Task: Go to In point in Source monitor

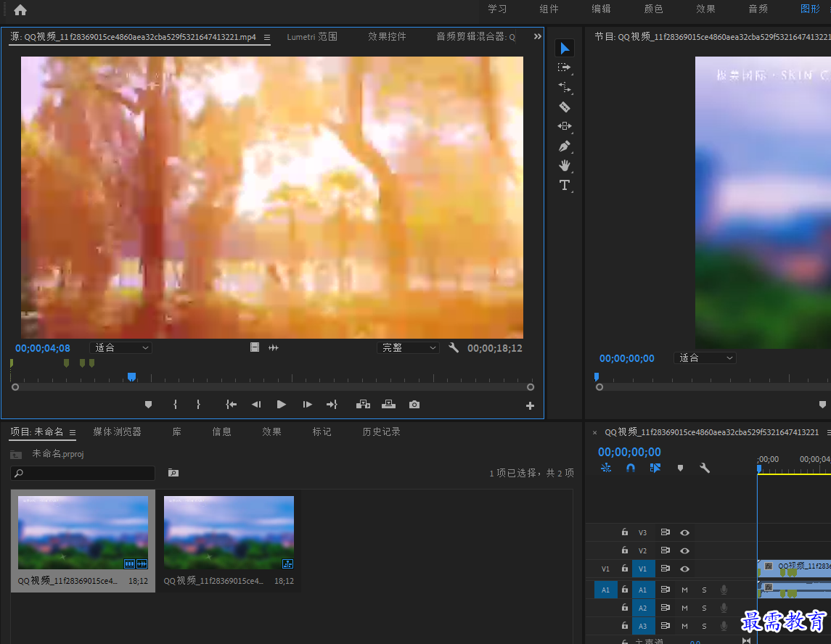Action: tap(231, 405)
